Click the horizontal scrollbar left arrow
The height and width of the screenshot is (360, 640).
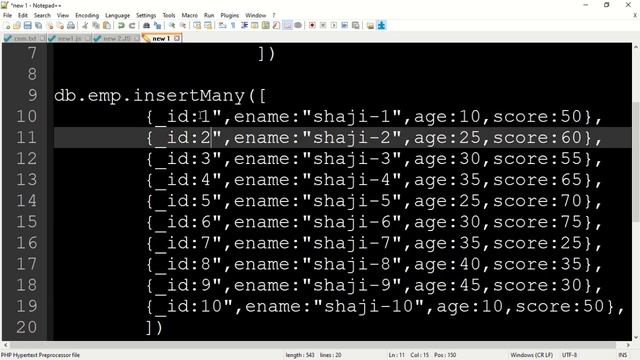coord(5,345)
